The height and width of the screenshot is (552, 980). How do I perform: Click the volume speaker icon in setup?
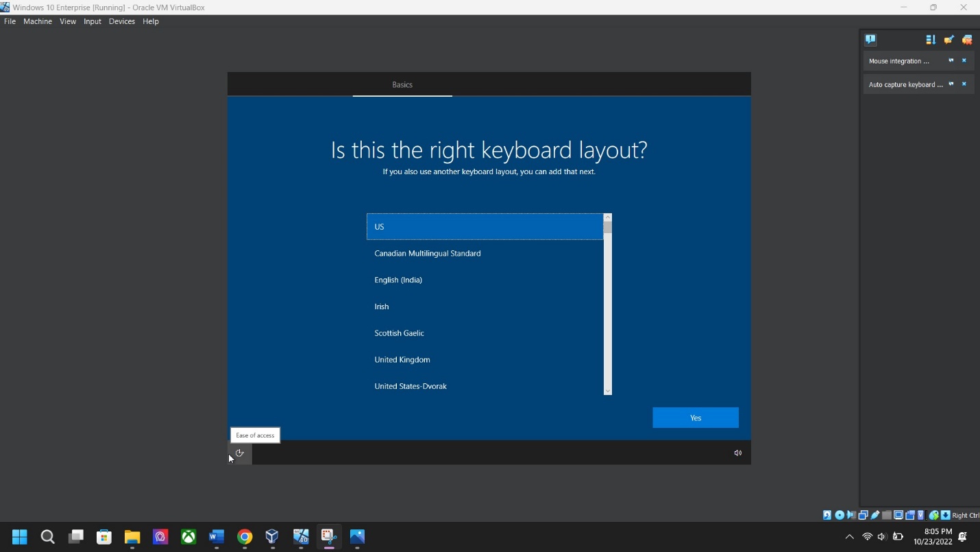click(738, 453)
